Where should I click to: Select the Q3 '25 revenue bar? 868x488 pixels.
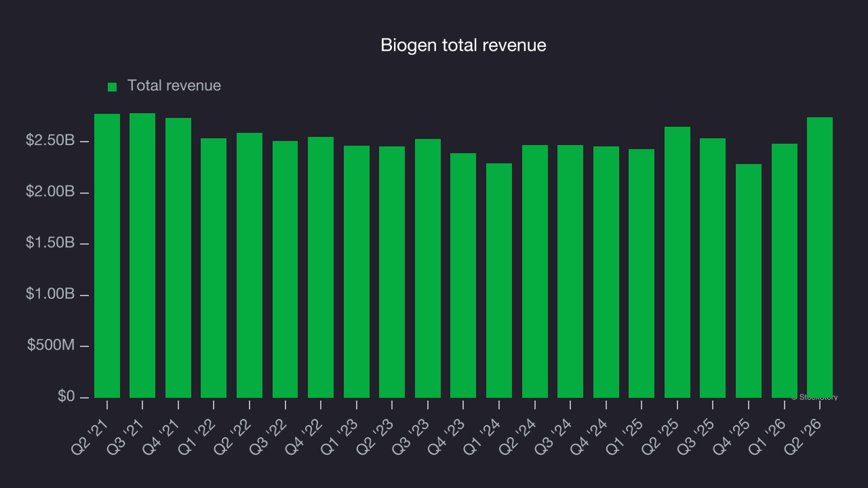point(713,268)
